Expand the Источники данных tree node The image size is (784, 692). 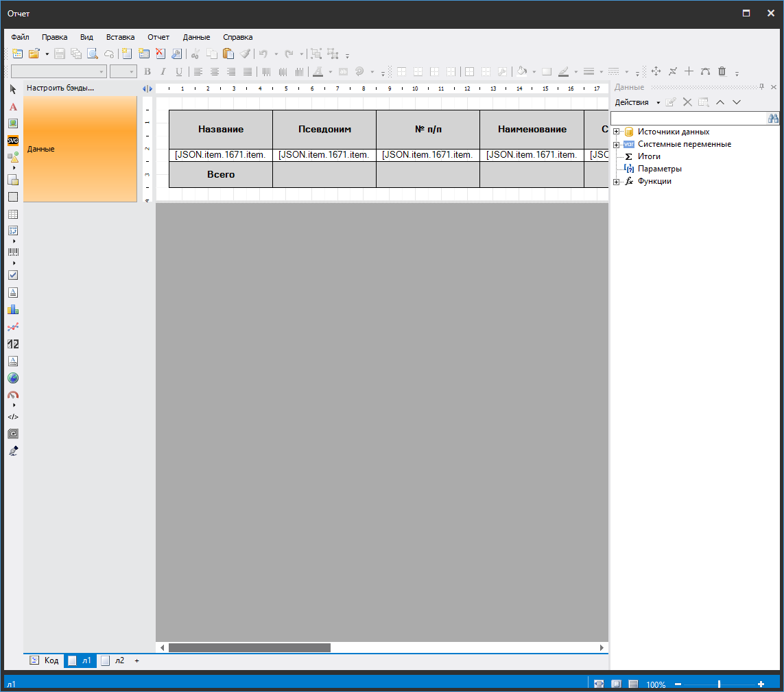coord(617,132)
